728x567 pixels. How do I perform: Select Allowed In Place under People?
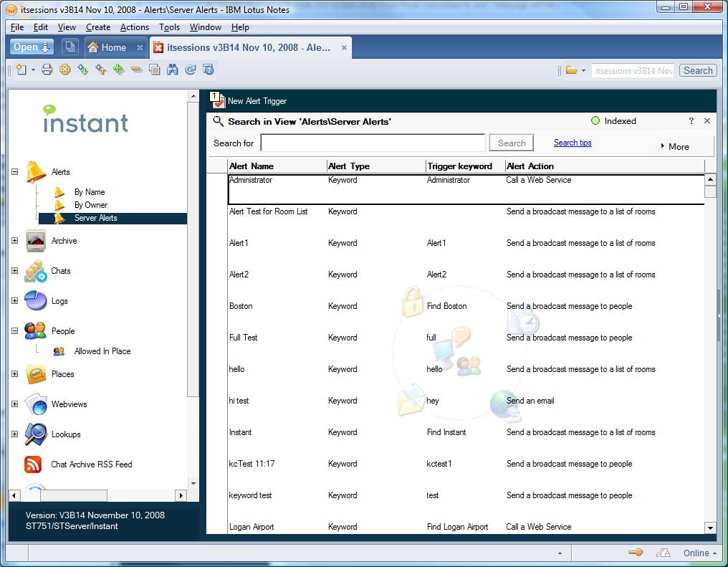(x=102, y=351)
